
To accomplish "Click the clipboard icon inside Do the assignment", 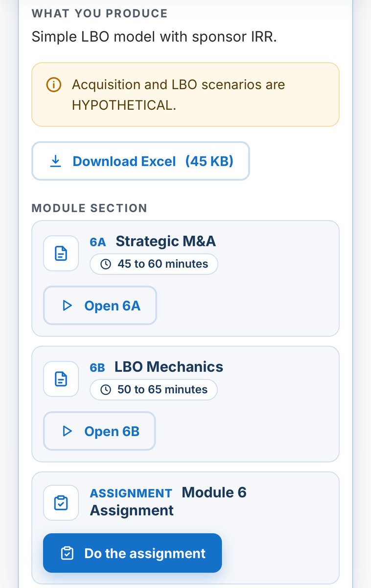I will (68, 553).
